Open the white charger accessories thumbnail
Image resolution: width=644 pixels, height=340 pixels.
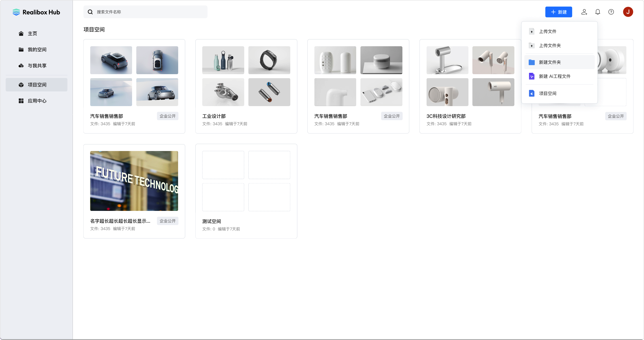point(381,92)
